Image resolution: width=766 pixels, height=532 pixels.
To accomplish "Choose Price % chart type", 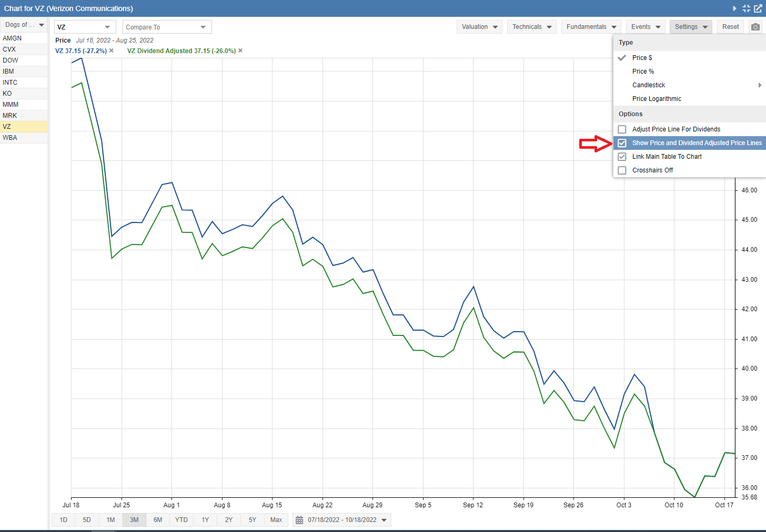I will tap(690, 71).
